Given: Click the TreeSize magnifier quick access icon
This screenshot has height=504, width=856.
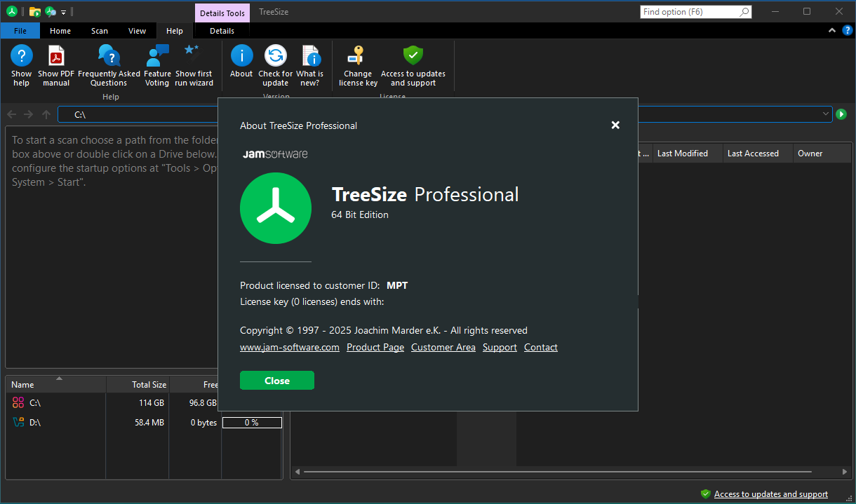Looking at the screenshot, I should [x=51, y=11].
